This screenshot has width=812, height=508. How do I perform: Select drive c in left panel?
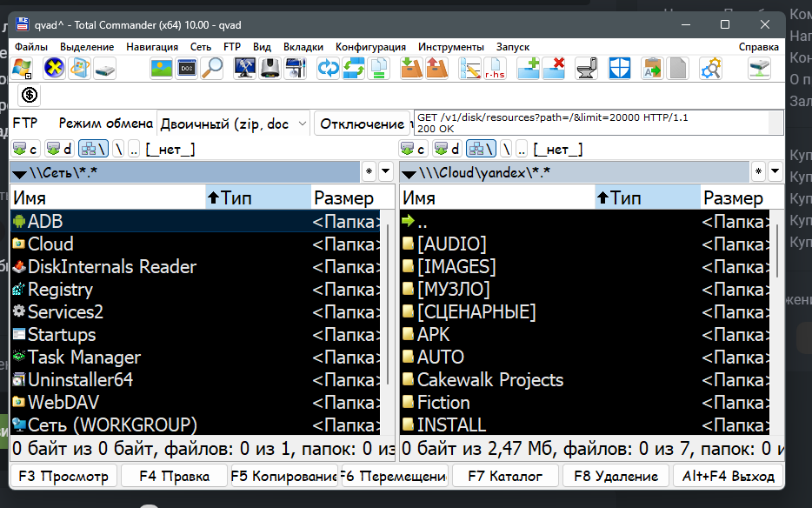[26, 150]
